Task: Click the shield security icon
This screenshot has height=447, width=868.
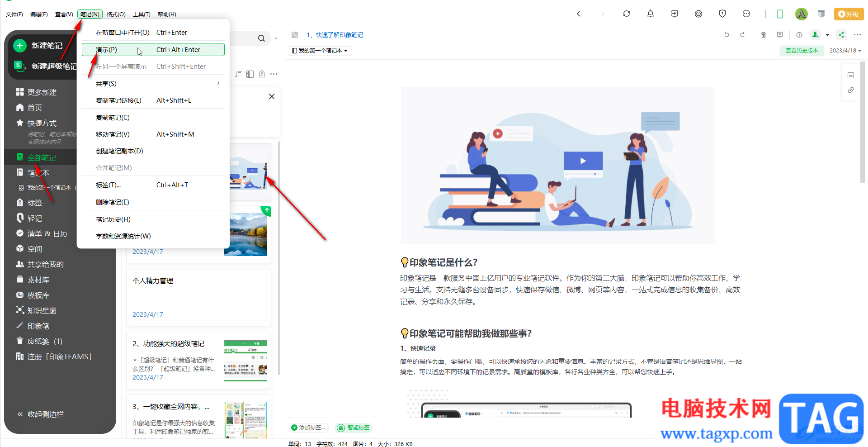Action: coord(722,14)
